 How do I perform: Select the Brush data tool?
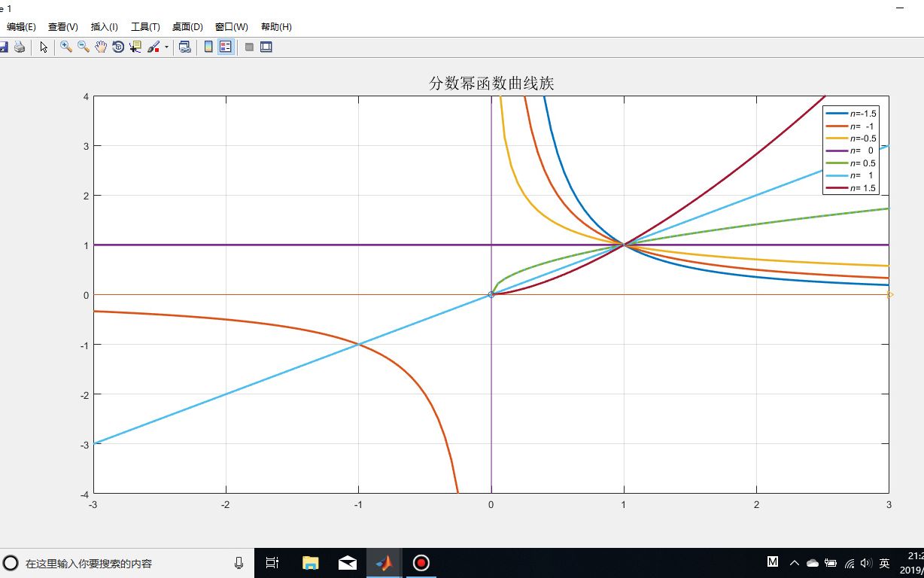coord(153,47)
